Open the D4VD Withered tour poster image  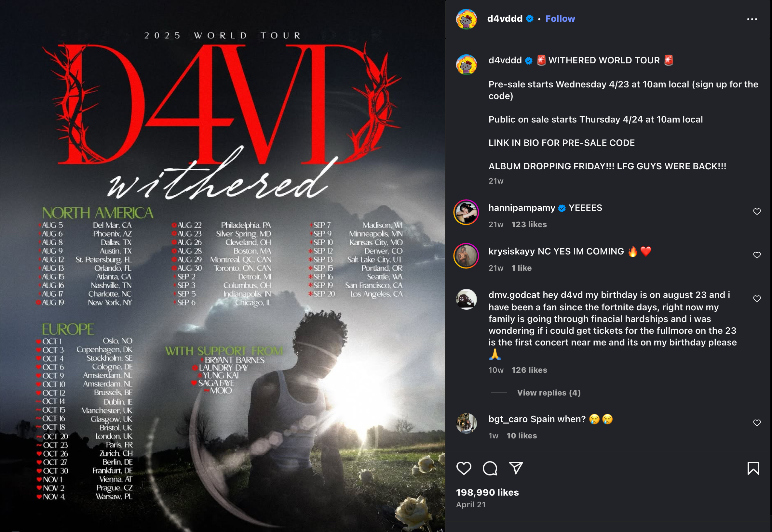pyautogui.click(x=223, y=266)
